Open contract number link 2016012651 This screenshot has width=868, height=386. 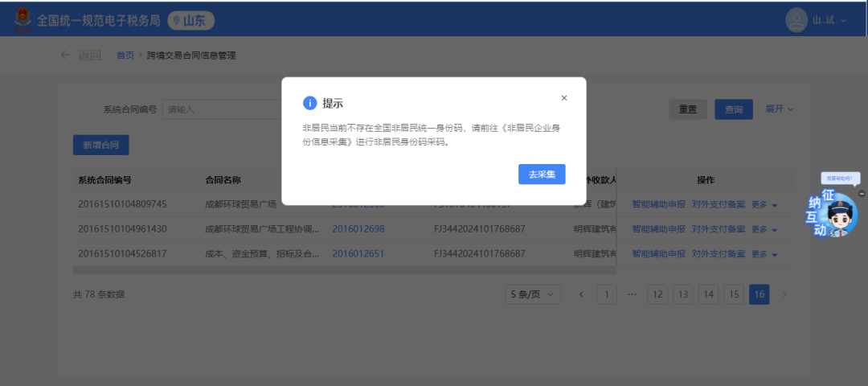pos(358,254)
